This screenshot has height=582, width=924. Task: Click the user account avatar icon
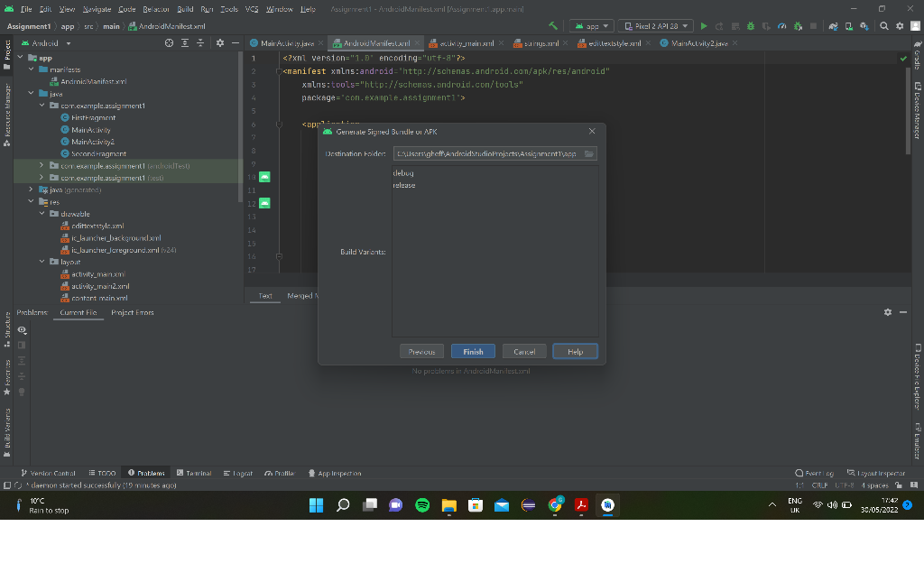(915, 26)
